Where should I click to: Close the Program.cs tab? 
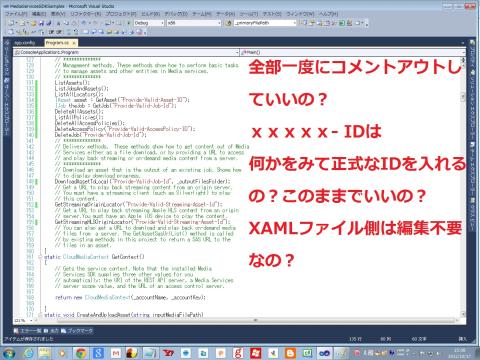click(x=74, y=43)
